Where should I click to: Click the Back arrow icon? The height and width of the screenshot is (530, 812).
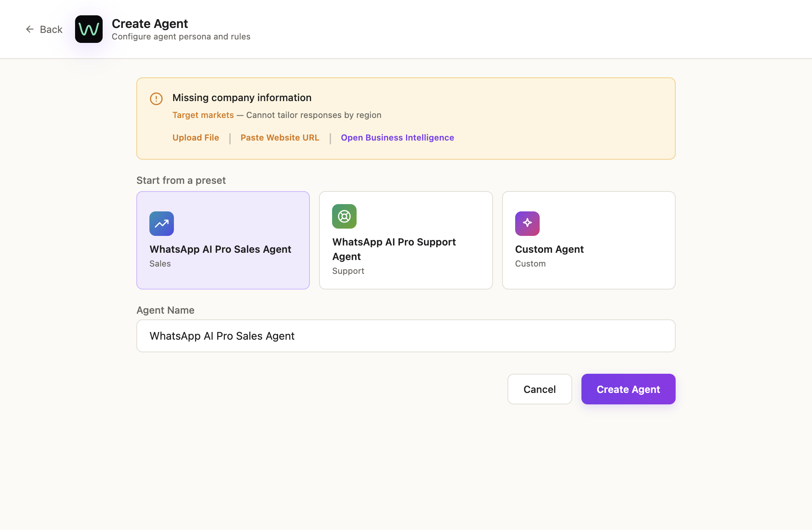tap(30, 29)
